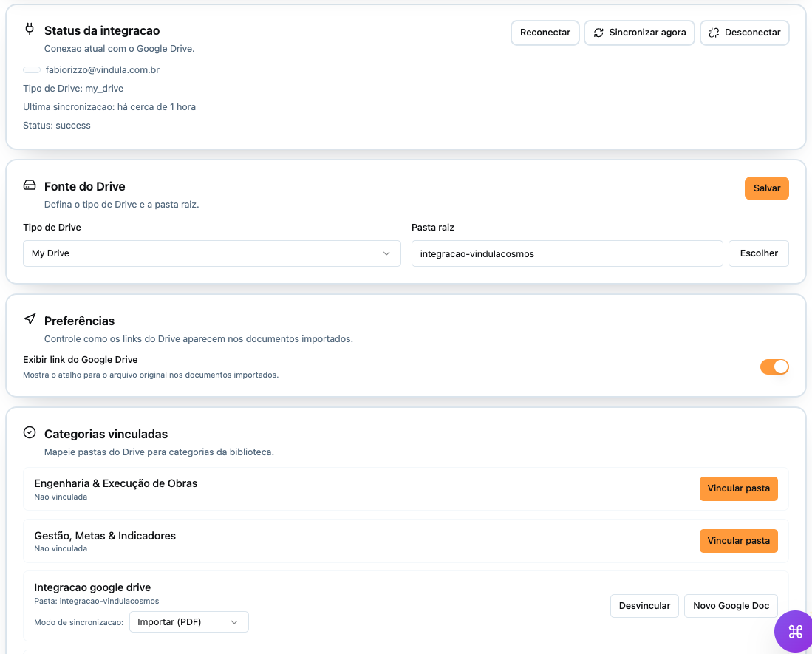Open the Modo de sincronizacao Importar (PDF) dropdown
This screenshot has height=654, width=812.
pos(188,621)
